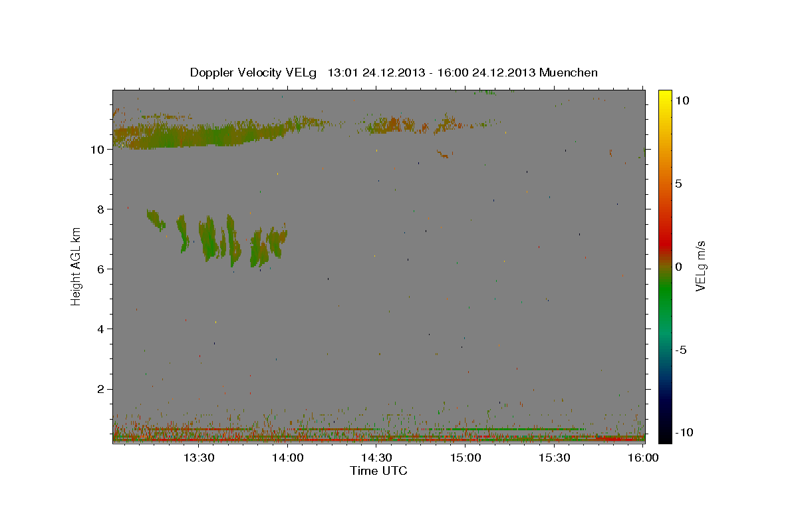Click the height axis label 6

102,269
